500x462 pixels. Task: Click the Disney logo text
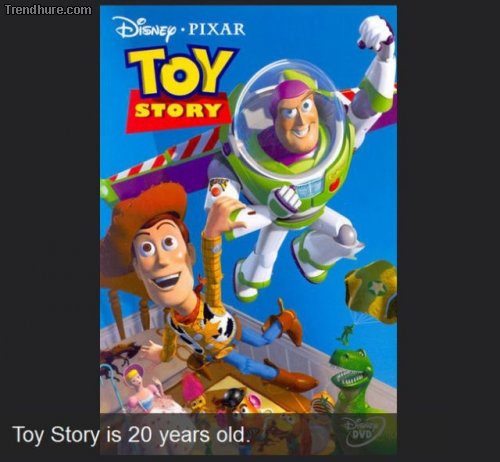tap(148, 28)
